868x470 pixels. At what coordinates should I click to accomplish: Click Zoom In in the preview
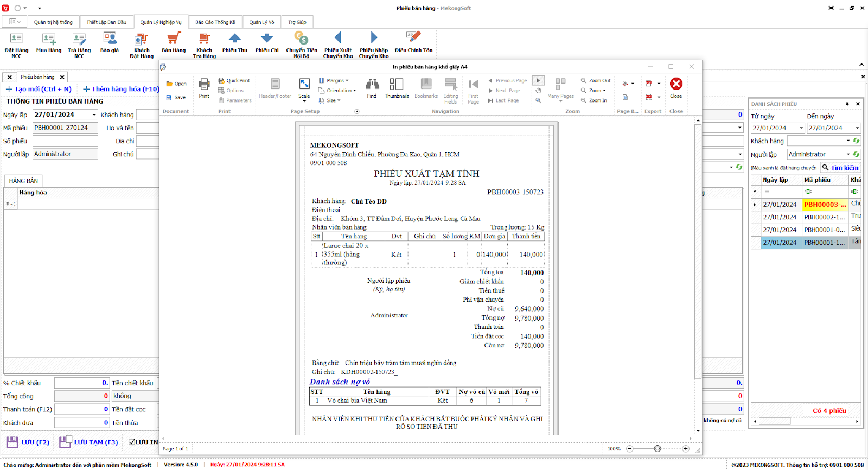[x=594, y=100]
